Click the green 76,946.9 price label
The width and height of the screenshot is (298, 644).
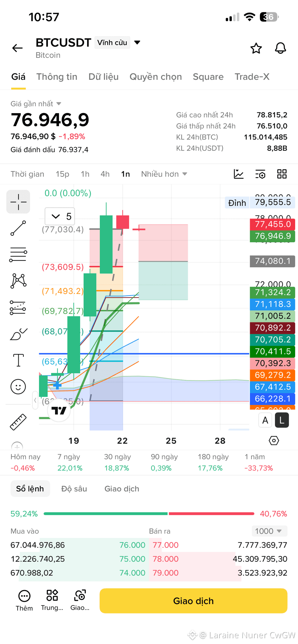(x=272, y=236)
